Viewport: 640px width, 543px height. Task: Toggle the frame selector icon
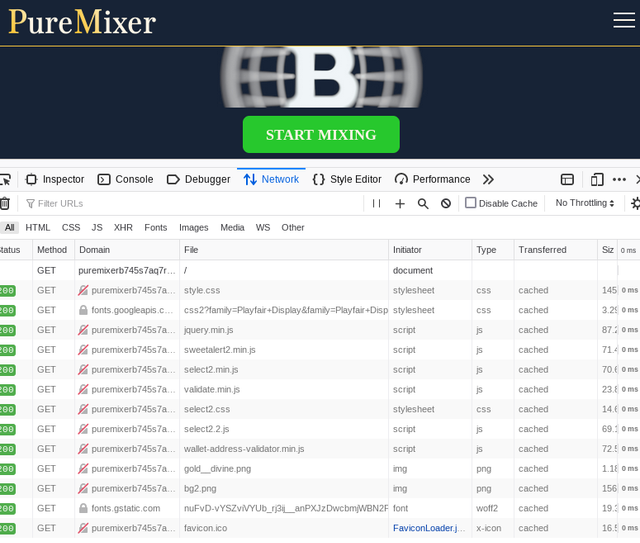(x=567, y=179)
